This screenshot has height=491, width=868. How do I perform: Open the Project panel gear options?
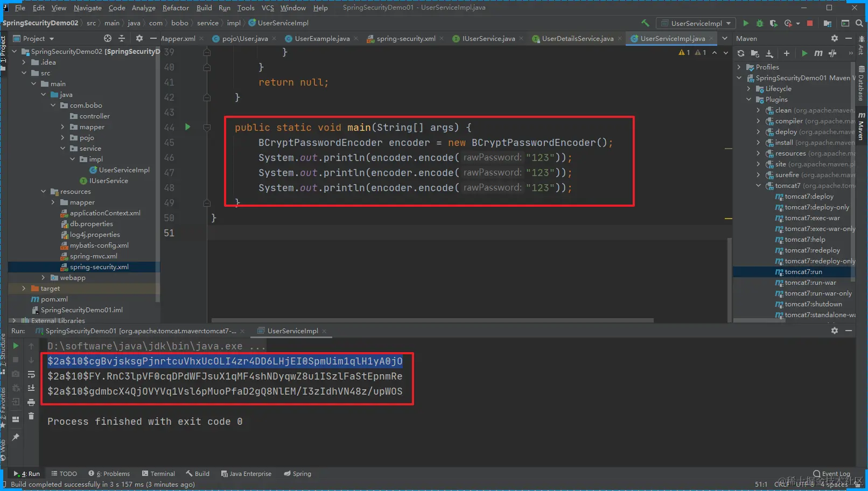(x=139, y=38)
